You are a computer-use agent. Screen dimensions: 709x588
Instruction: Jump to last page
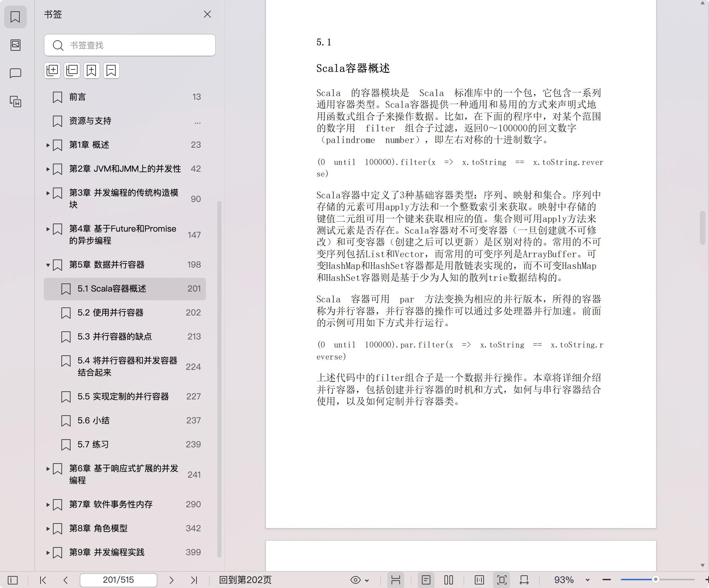tap(194, 580)
